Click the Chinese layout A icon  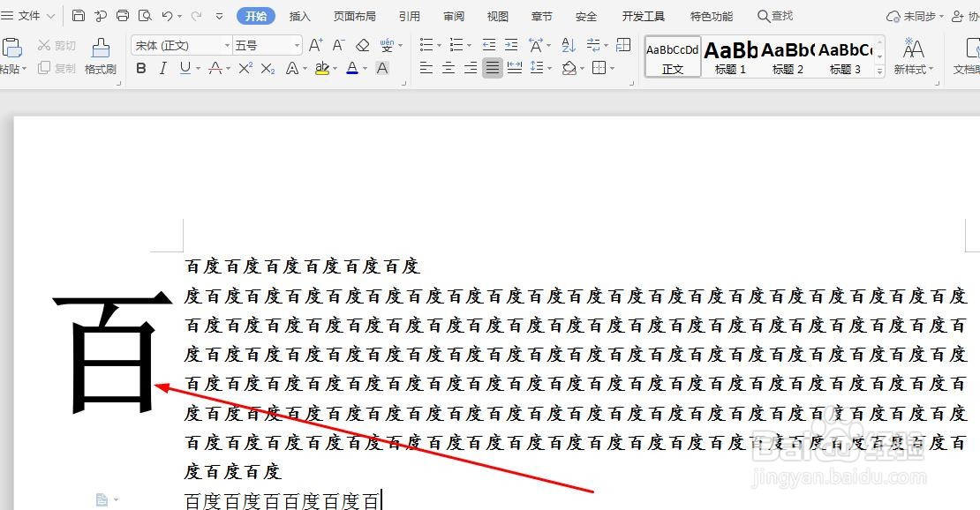click(536, 45)
